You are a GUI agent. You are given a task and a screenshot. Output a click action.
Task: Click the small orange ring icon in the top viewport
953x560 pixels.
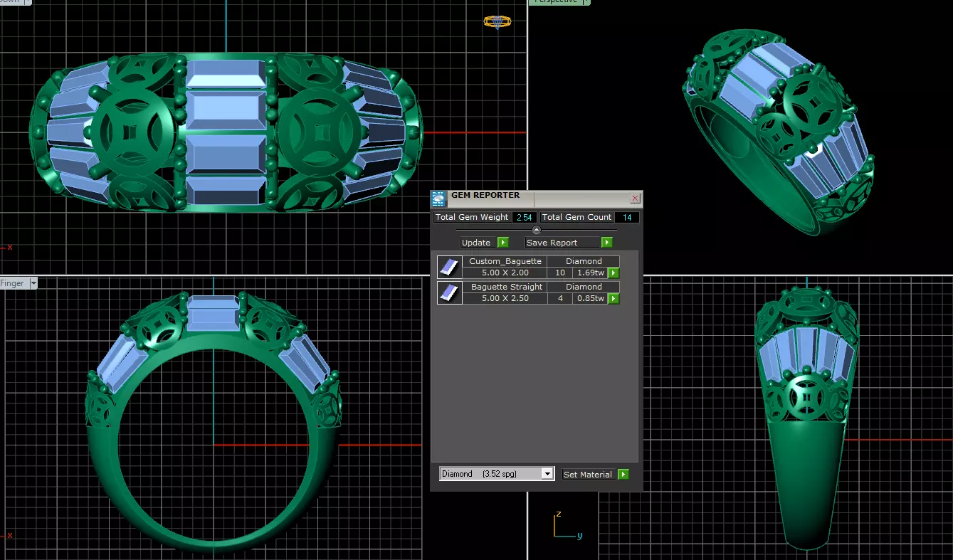point(497,21)
